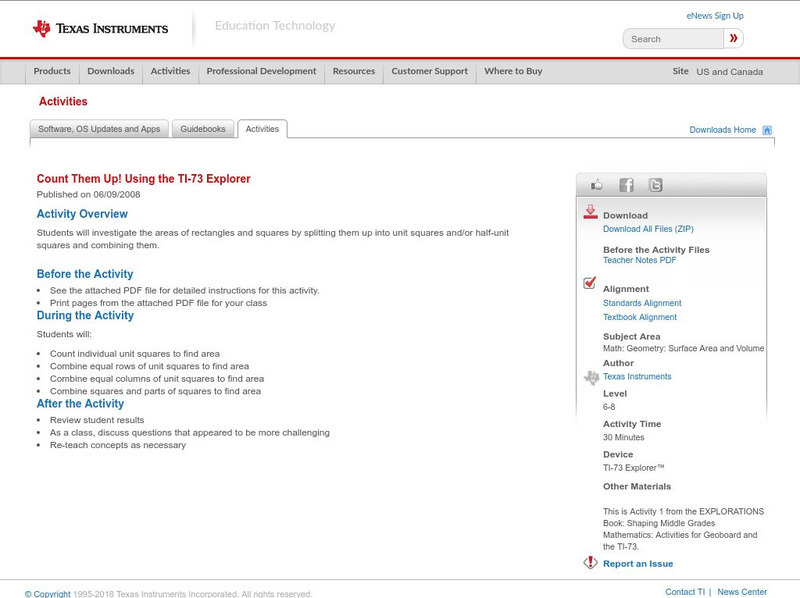Click 'Published on 06/09/2008' text
Viewport: 800px width, 598px height.
(x=88, y=194)
